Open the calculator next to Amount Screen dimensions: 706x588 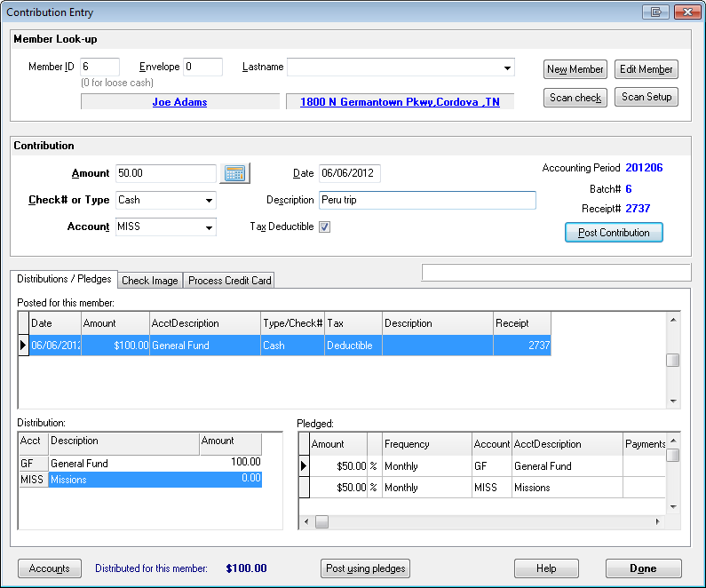click(x=234, y=173)
